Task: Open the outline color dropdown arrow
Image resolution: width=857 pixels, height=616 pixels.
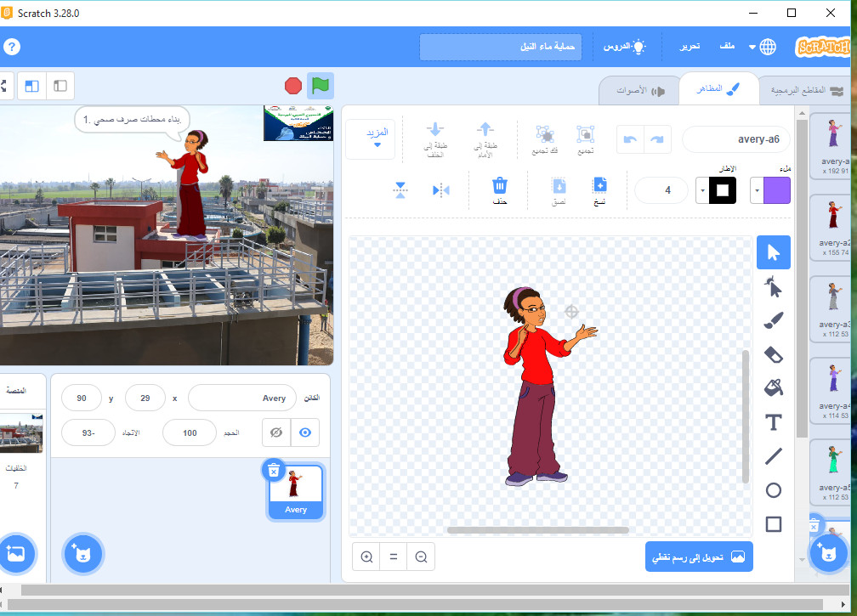Action: tap(702, 190)
